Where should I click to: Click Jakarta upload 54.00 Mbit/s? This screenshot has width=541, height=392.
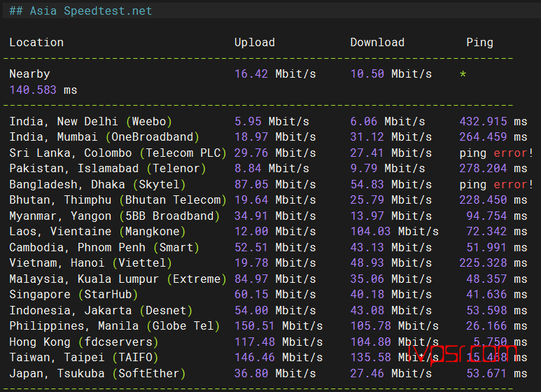pyautogui.click(x=275, y=310)
